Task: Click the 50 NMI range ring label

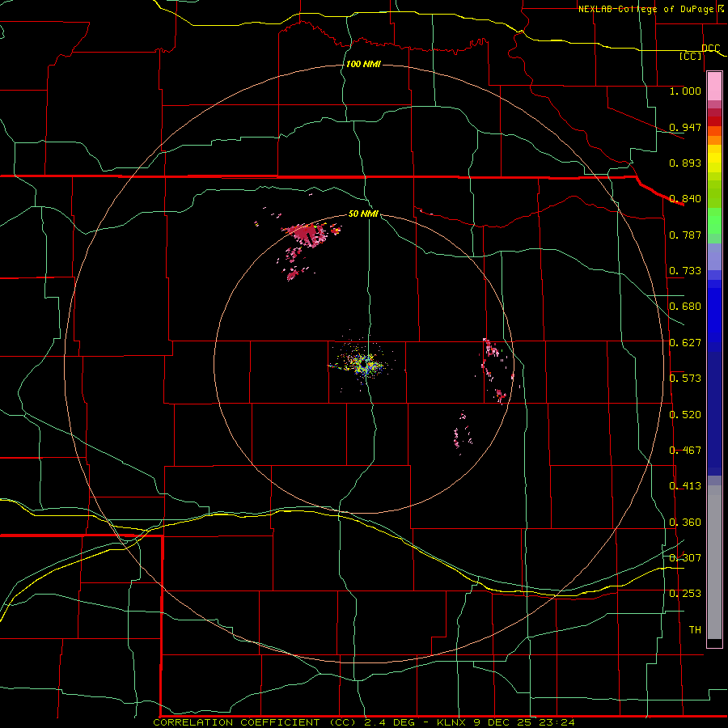Action: [x=363, y=214]
